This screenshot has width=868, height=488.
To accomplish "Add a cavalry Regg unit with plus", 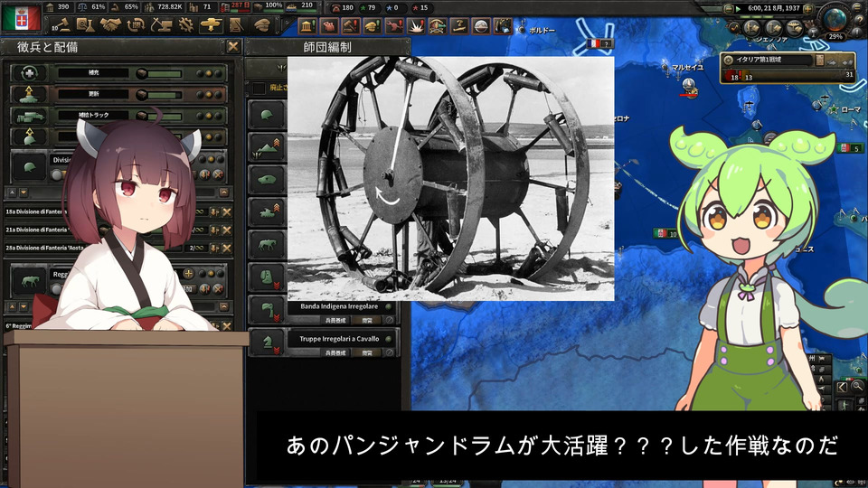I will click(188, 274).
